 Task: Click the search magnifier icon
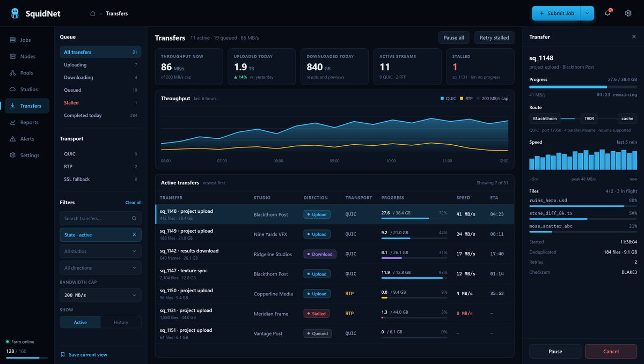(x=134, y=218)
